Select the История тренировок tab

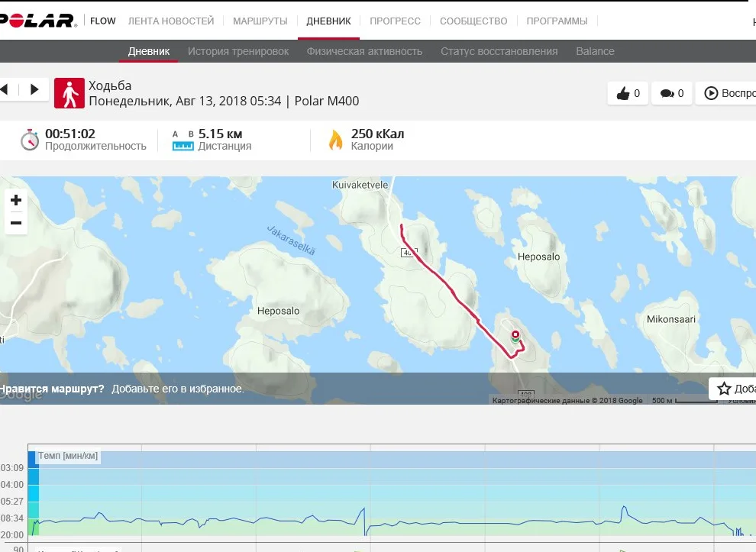tap(238, 51)
